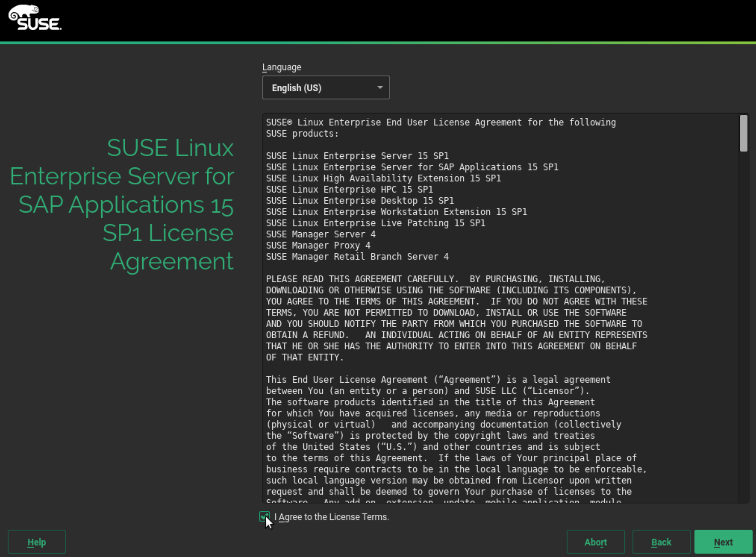Click line "SUSE Manager Proxy 4"
Image resolution: width=756 pixels, height=557 pixels.
pos(318,245)
